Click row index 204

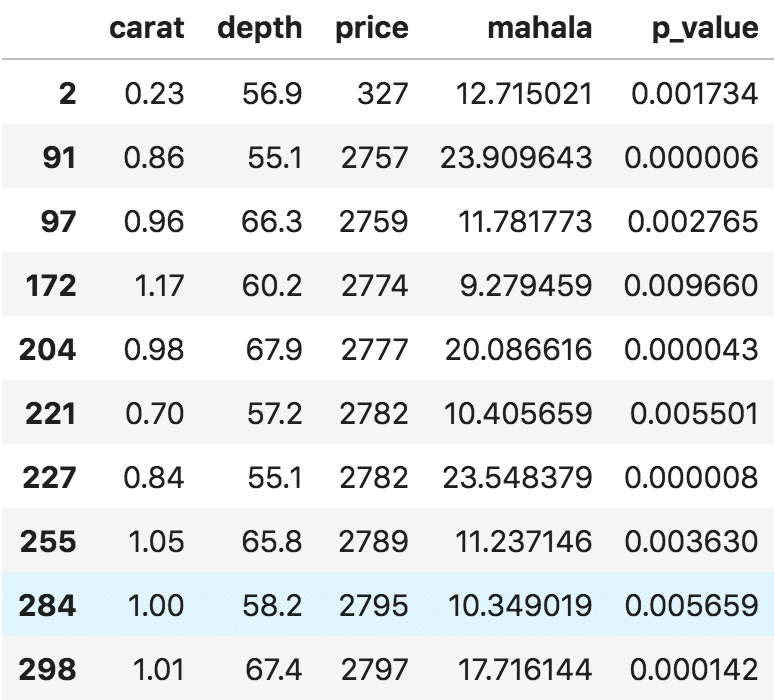tap(47, 350)
